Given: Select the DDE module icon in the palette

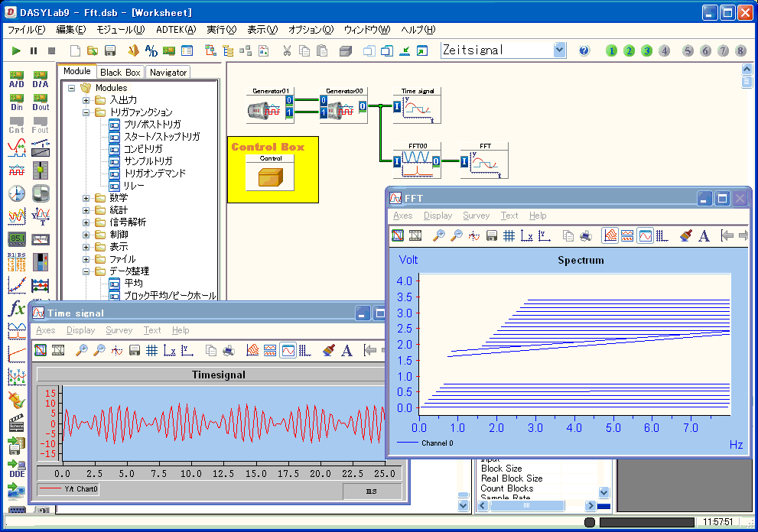Looking at the screenshot, I should [16, 469].
